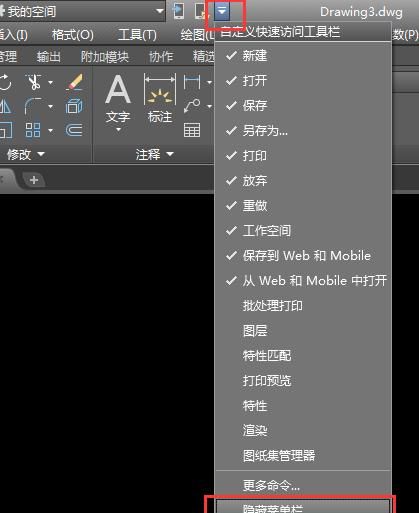Uncheck 从 Web 和 Mobile 中打开 entry
This screenshot has width=419, height=513.
[303, 281]
